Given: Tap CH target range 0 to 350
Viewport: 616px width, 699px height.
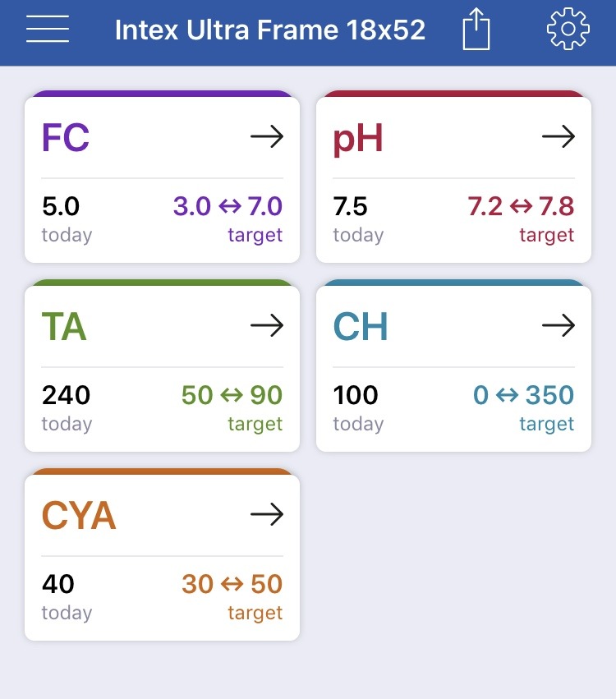Looking at the screenshot, I should point(524,395).
